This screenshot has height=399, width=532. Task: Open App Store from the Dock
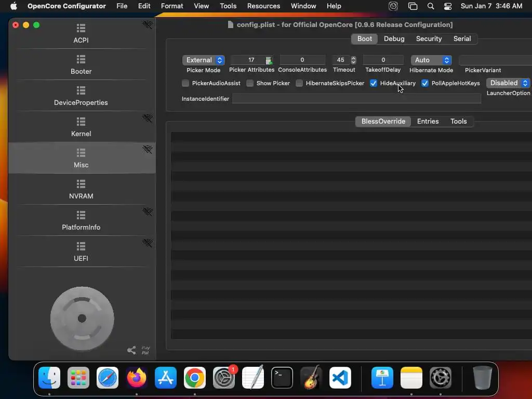point(166,378)
